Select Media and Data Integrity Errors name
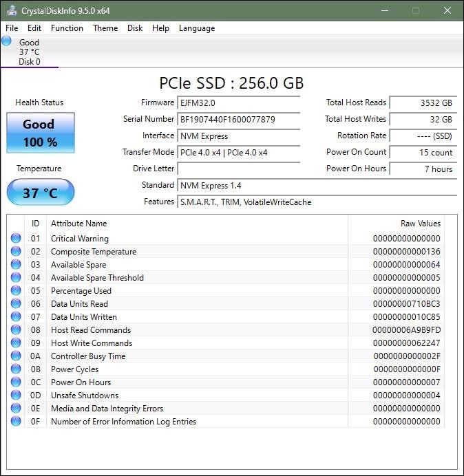This screenshot has width=464, height=476. click(x=107, y=409)
